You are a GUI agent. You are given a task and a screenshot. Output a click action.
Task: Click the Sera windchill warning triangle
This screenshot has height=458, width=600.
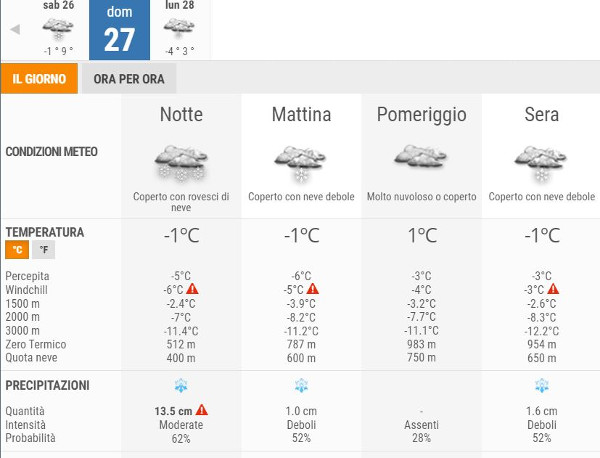(553, 290)
